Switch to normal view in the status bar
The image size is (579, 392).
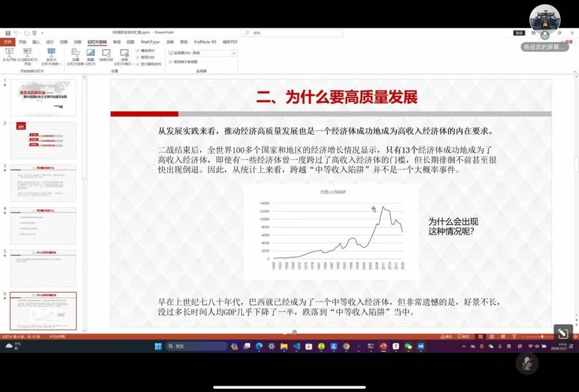click(x=481, y=336)
